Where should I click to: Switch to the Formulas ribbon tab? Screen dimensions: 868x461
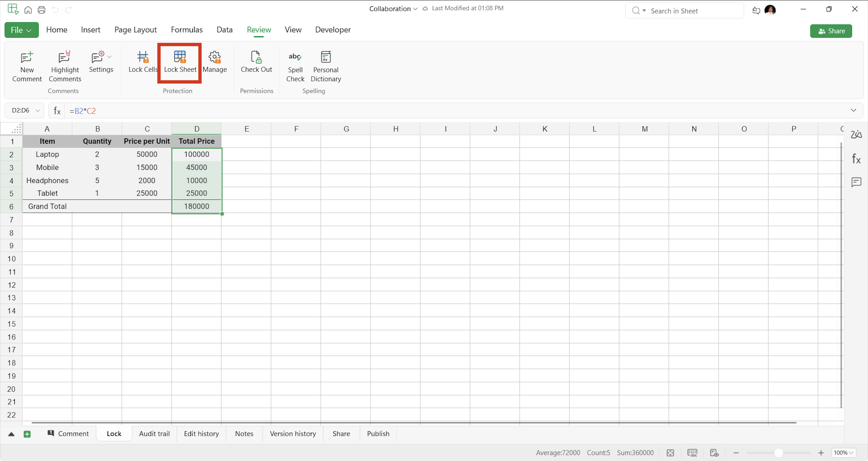point(186,30)
